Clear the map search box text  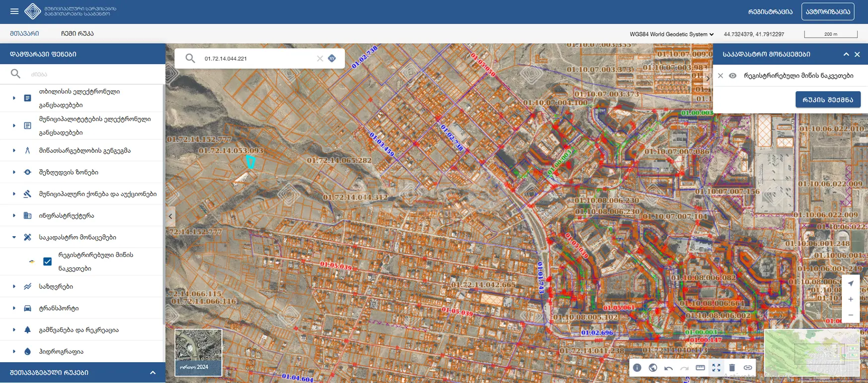[320, 59]
